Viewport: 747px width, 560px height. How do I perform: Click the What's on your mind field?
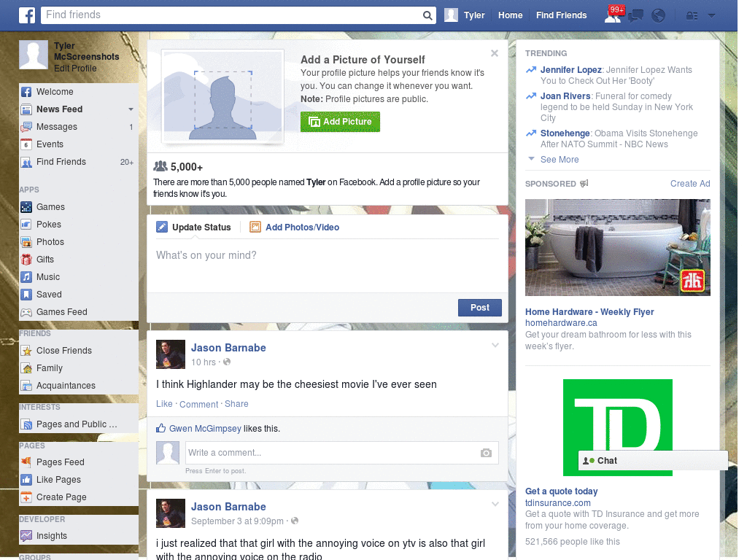[328, 267]
